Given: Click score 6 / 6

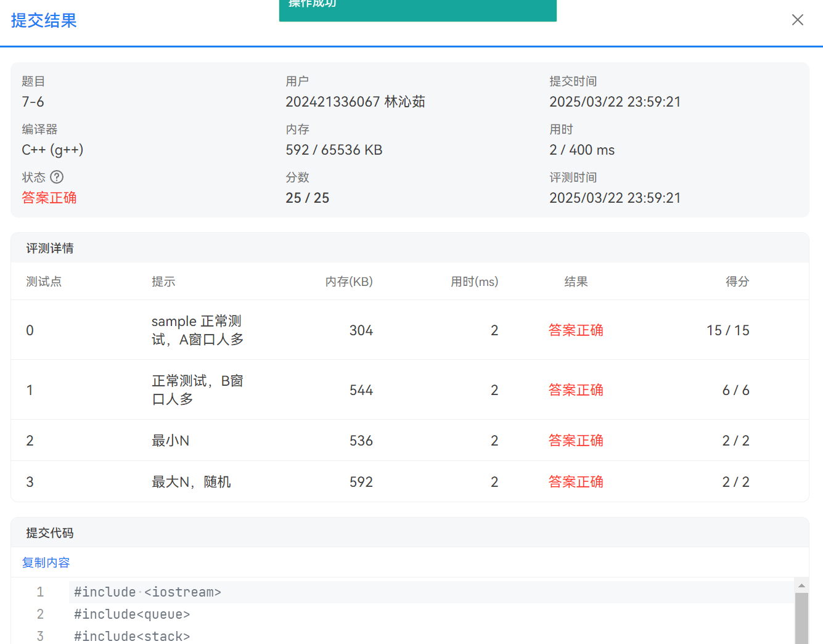Looking at the screenshot, I should coord(735,390).
